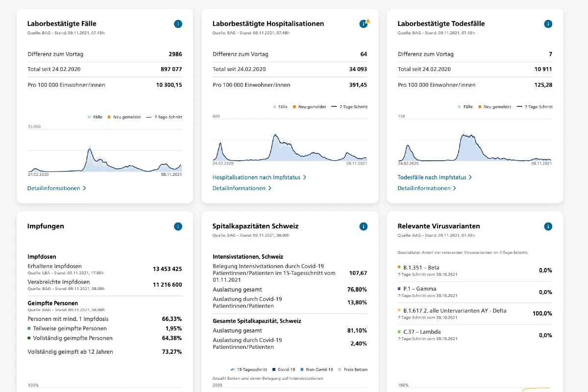
Task: Toggle Freie Betten legend entry
Action: tap(352, 369)
